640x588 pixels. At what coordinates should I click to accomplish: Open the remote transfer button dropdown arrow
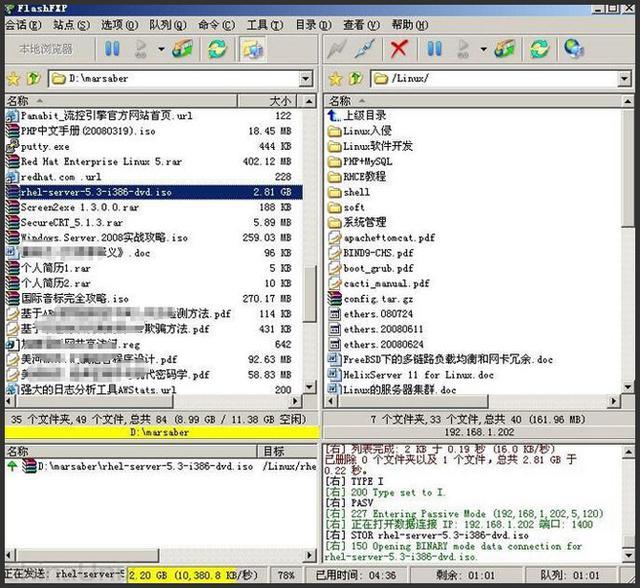tap(483, 48)
